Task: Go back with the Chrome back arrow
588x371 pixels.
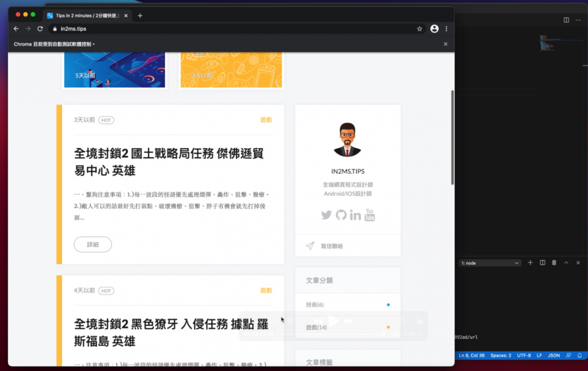Action: 16,29
